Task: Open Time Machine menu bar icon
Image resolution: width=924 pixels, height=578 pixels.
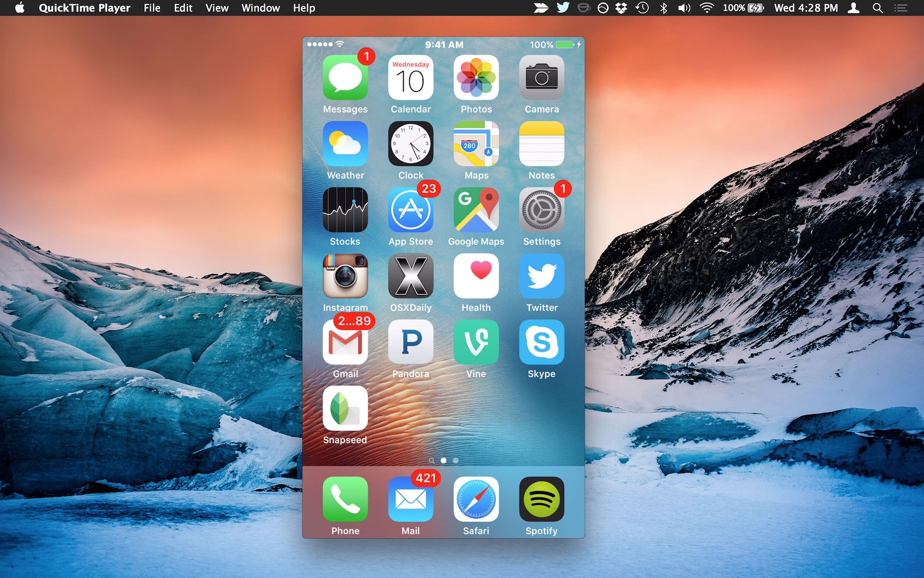Action: click(642, 8)
